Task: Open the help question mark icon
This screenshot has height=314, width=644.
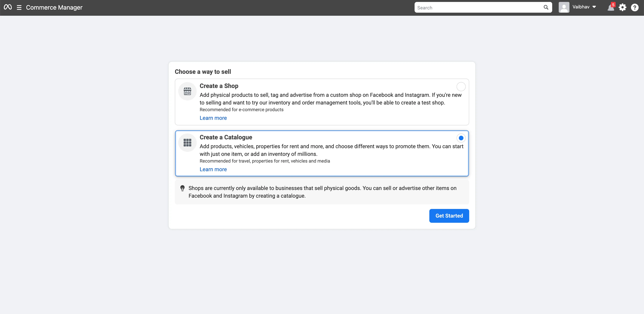Action: [635, 7]
